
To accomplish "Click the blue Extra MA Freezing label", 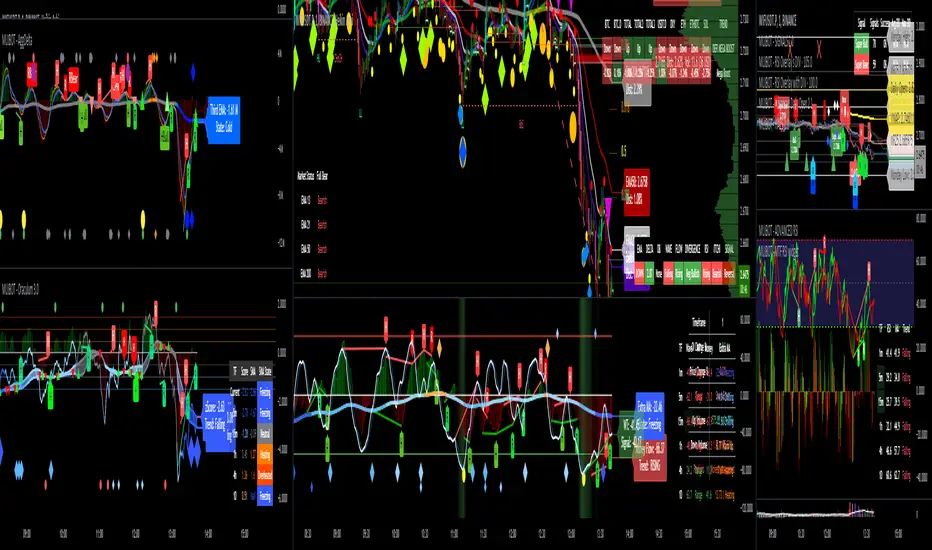I will coord(650,415).
